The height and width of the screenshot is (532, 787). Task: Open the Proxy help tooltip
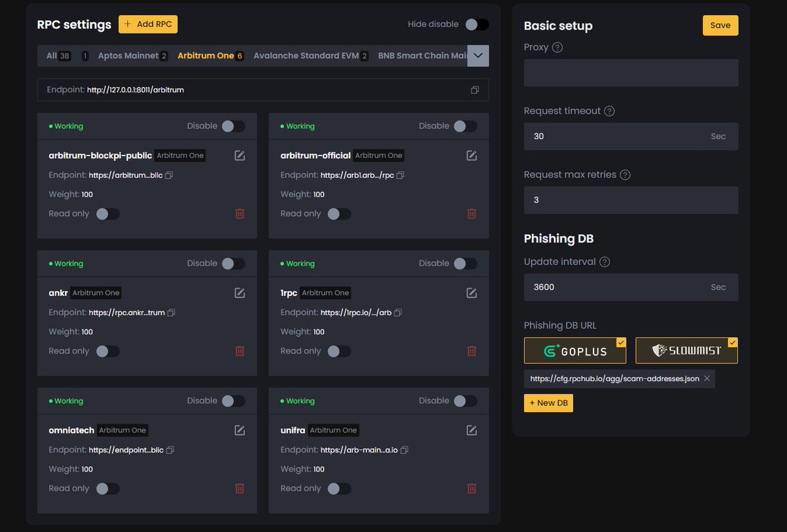(x=558, y=47)
